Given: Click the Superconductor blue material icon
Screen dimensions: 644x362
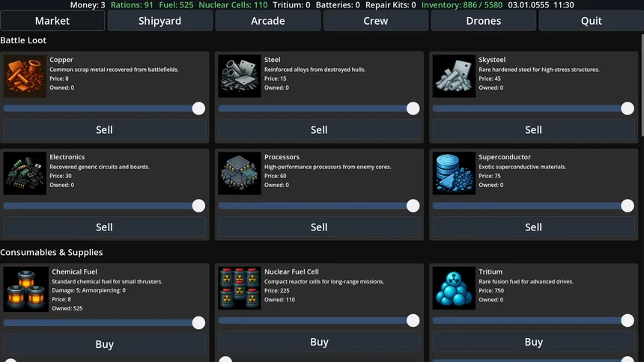Looking at the screenshot, I should (454, 174).
